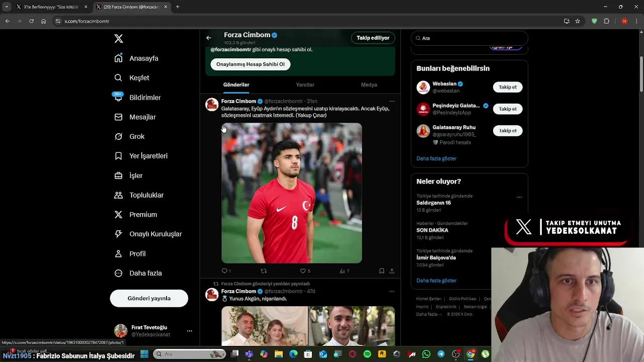Screen dimensions: 644x362
Task: Follow Galatasaray Ruhu account
Action: pos(508,131)
